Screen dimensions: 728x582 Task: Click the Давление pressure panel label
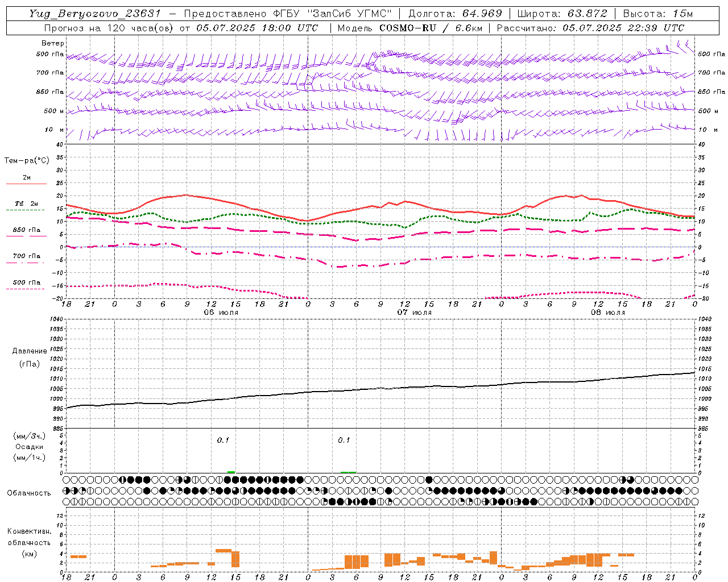(30, 351)
